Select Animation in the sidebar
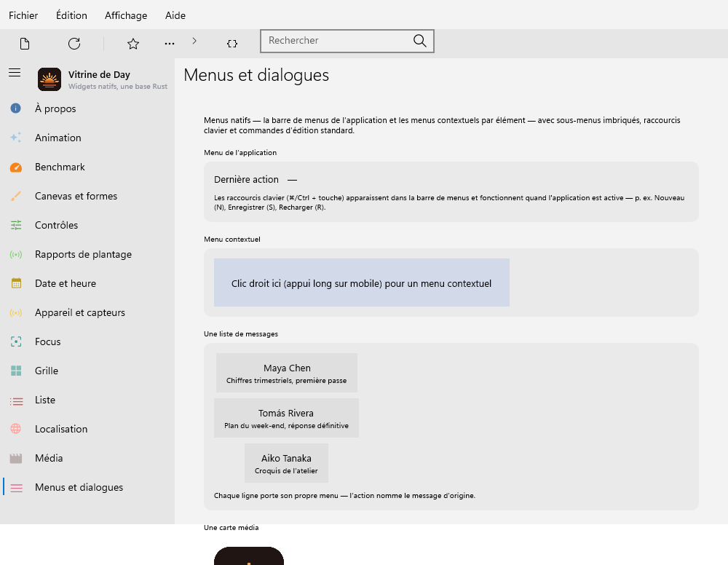728x565 pixels. pos(87,138)
